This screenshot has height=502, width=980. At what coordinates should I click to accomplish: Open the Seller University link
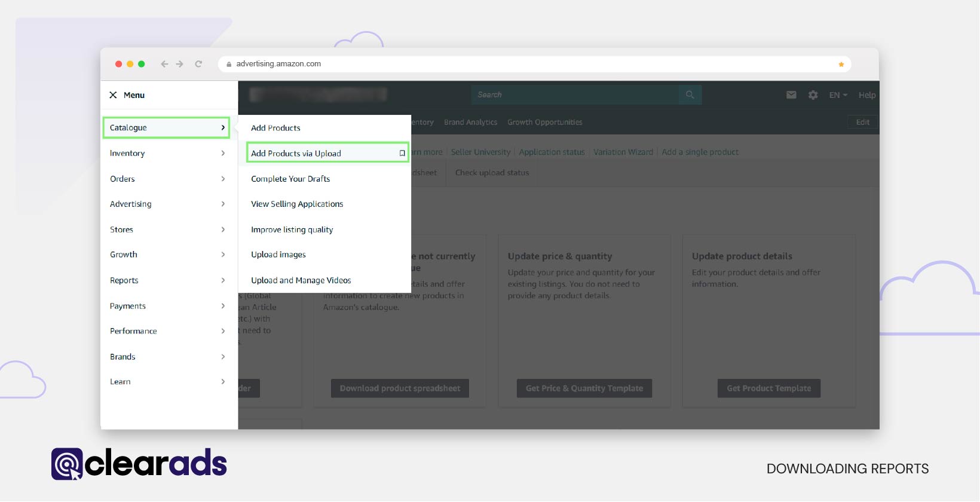click(x=480, y=152)
